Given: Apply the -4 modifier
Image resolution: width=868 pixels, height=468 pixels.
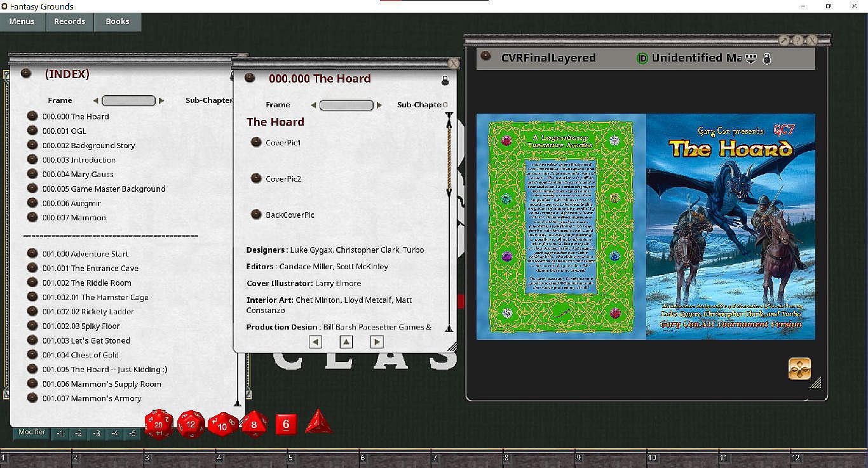Looking at the screenshot, I should point(114,434).
